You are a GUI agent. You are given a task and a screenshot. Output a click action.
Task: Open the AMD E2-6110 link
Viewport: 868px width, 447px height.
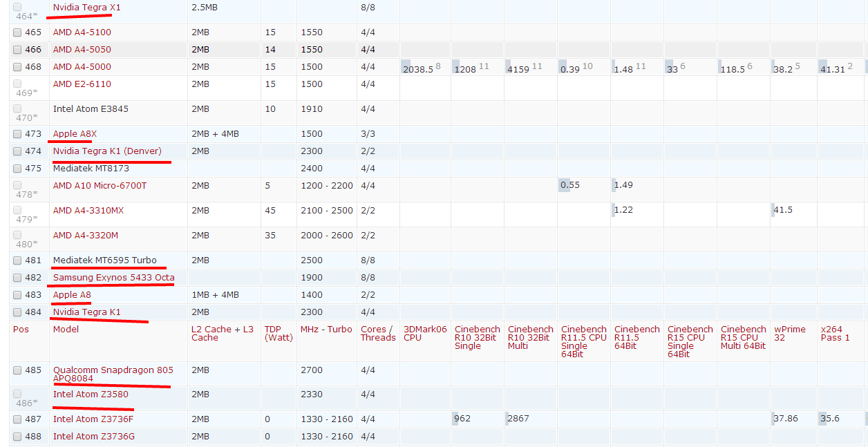[82, 84]
